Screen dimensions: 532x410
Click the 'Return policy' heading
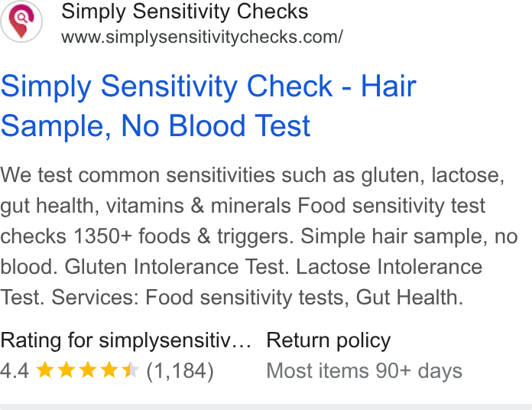tap(329, 340)
